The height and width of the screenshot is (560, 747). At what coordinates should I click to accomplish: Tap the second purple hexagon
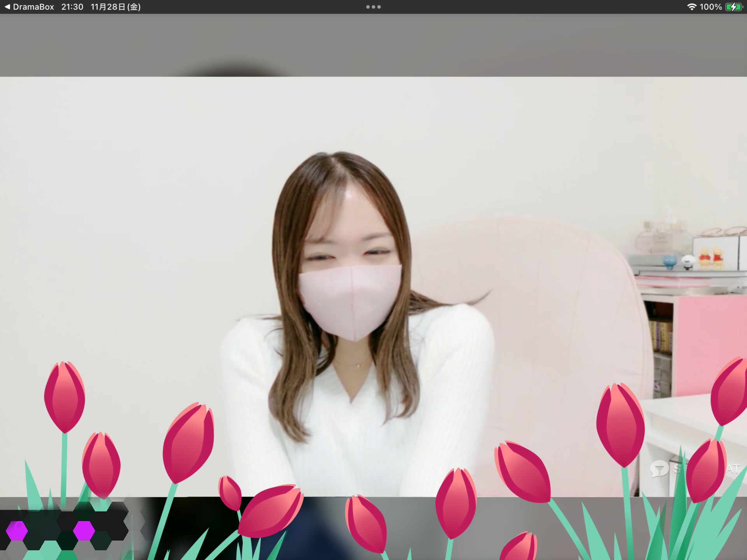84,531
